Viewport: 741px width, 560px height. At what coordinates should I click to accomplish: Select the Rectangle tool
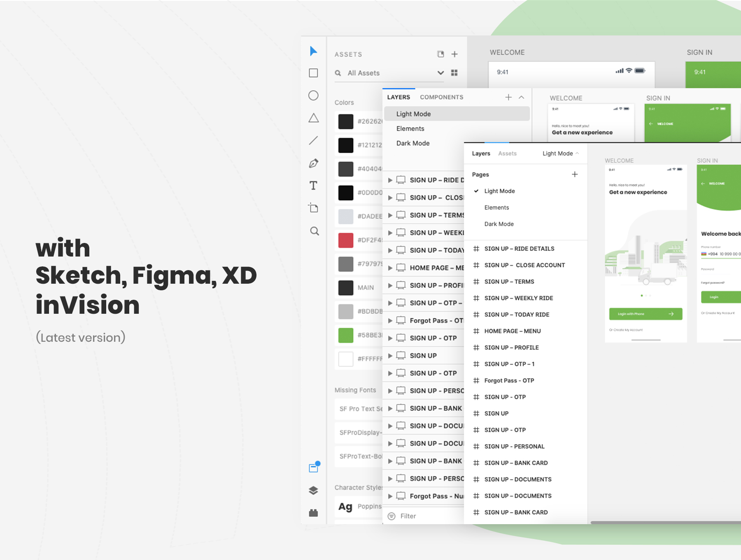coord(313,73)
